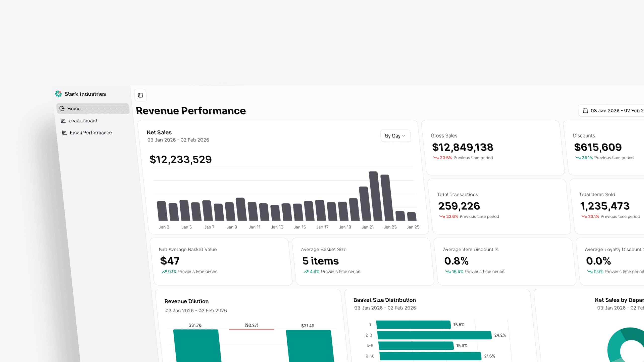The image size is (644, 362).
Task: Click the Home pie-chart icon
Action: point(62,109)
